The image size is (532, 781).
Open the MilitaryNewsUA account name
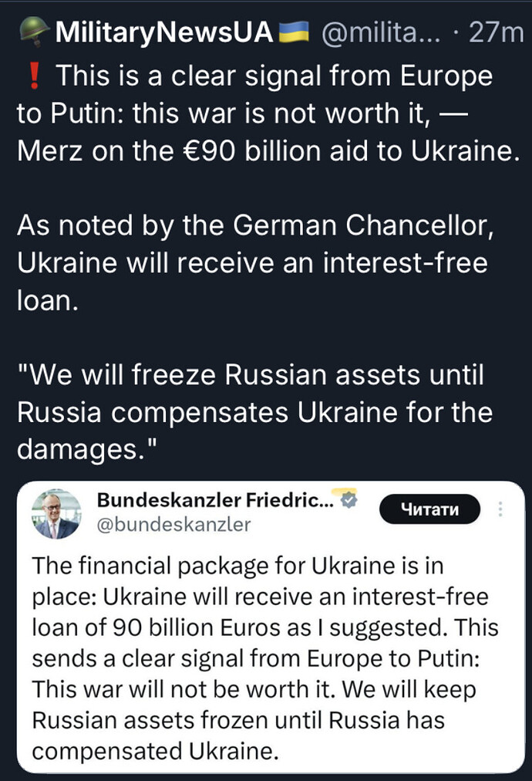coord(165,32)
